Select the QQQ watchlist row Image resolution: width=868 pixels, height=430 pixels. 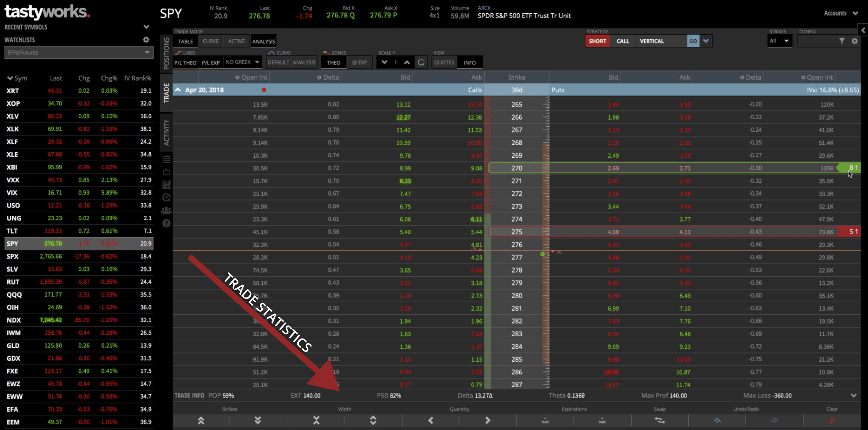(x=79, y=295)
